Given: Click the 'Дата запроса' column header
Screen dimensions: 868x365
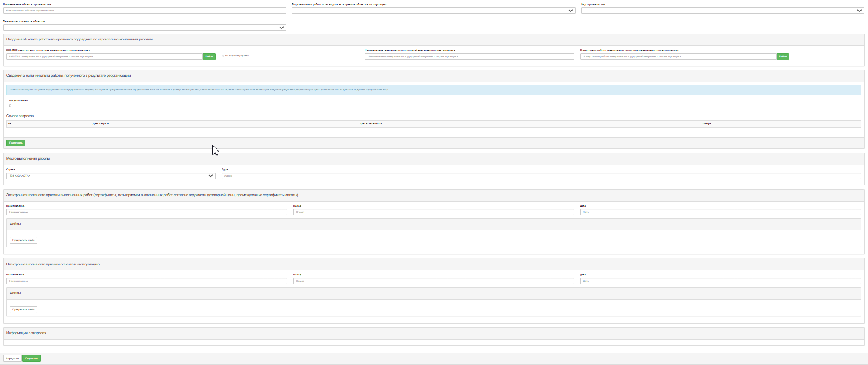Looking at the screenshot, I should tap(224, 124).
